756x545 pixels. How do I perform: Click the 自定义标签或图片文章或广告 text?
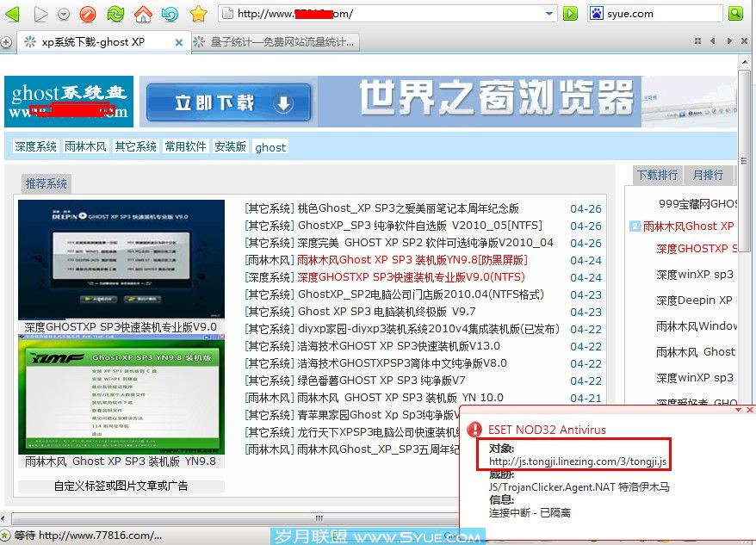pos(121,486)
